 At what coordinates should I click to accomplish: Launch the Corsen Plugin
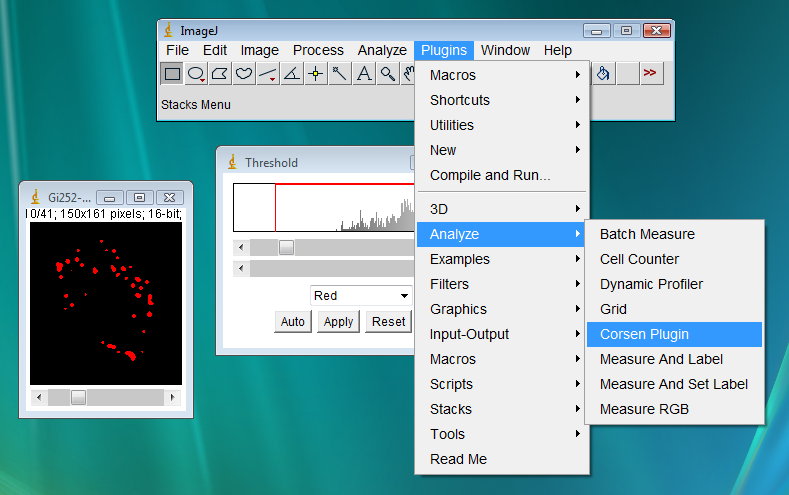674,334
